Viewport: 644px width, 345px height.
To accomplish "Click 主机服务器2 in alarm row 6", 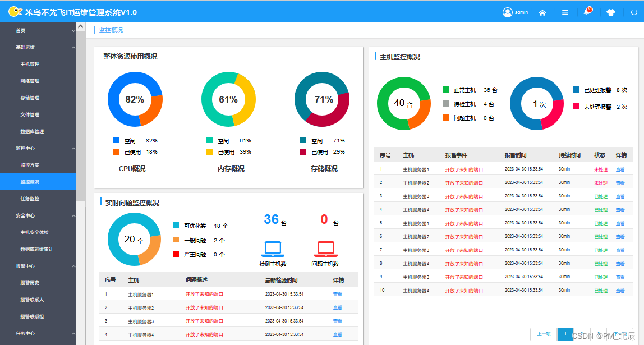I will click(416, 237).
